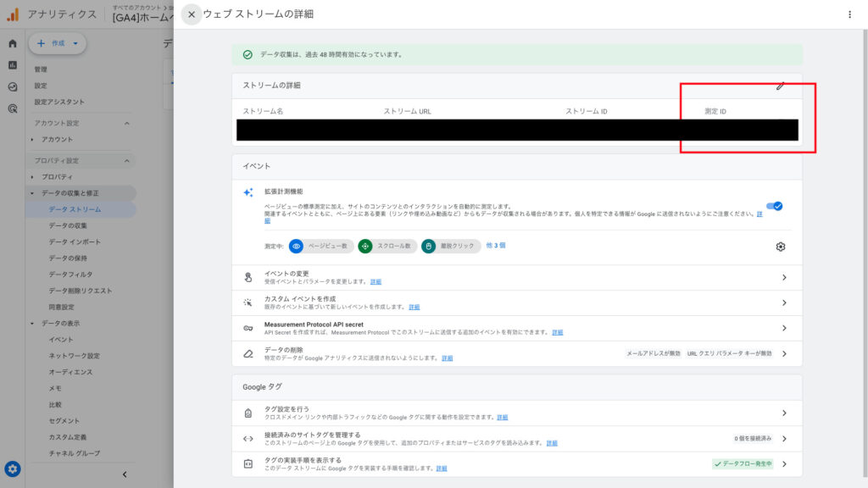Open the advertising icon in the left rail
The image size is (868, 488).
pyautogui.click(x=12, y=86)
